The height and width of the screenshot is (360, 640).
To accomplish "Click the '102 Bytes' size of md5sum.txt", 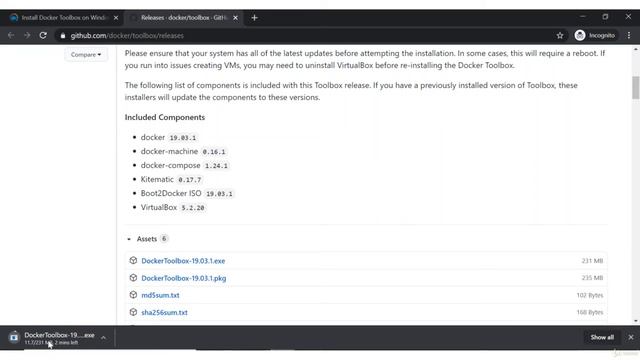I will point(590,295).
